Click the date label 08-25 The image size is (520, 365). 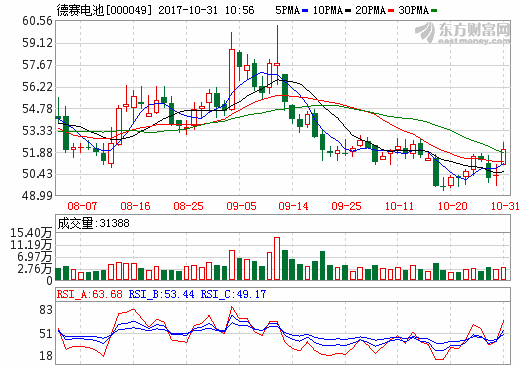[x=188, y=206]
